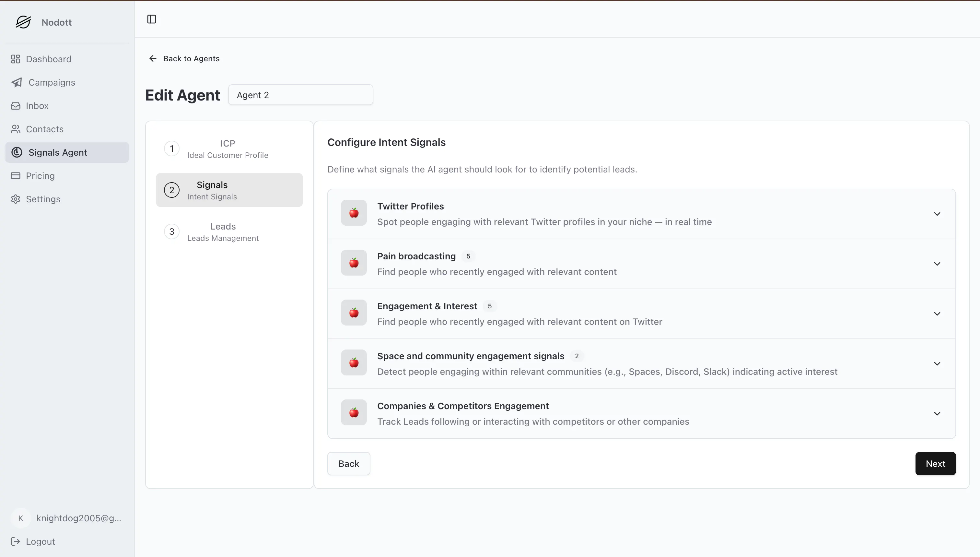Select the Signals Intent Signals step
This screenshot has width=980, height=557.
[229, 190]
